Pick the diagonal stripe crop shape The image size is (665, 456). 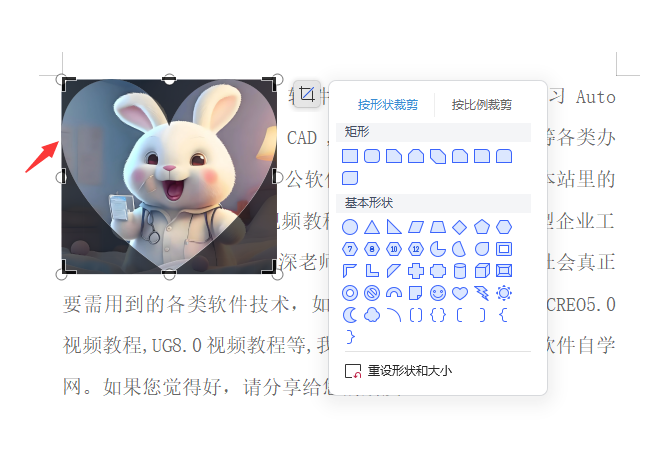[x=394, y=271]
